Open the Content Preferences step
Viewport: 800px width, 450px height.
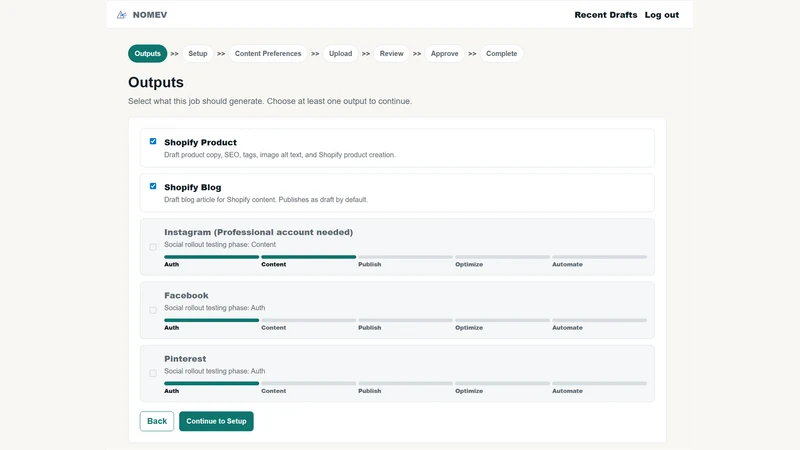(268, 54)
